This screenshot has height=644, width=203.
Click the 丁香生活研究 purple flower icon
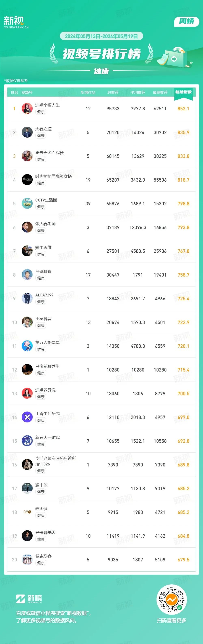click(27, 417)
